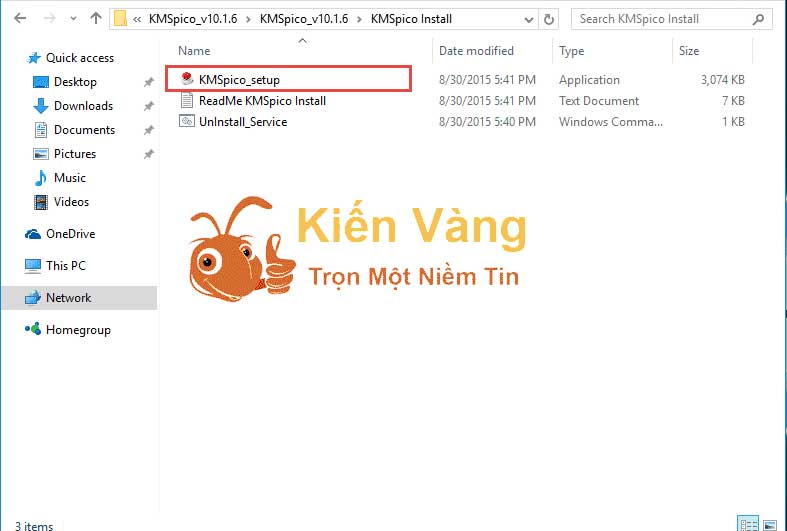Click the pin icon beside Downloads
Screen dimensions: 787x531
[x=149, y=106]
